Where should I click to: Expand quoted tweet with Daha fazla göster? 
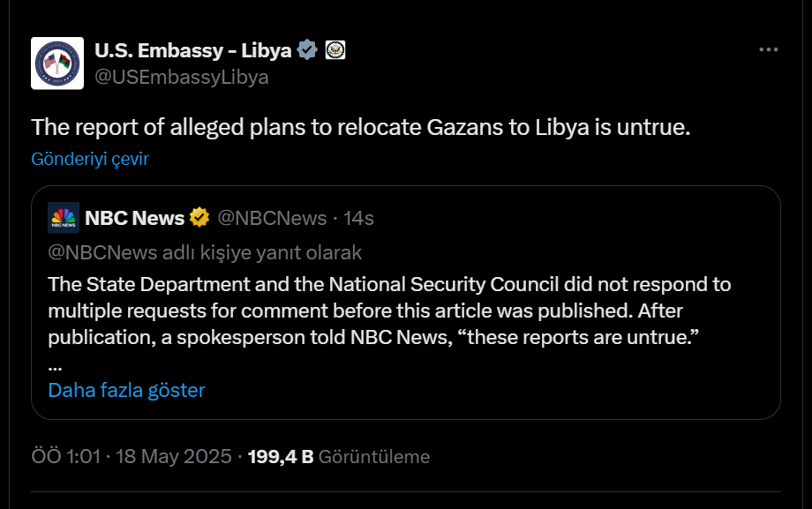pos(126,390)
